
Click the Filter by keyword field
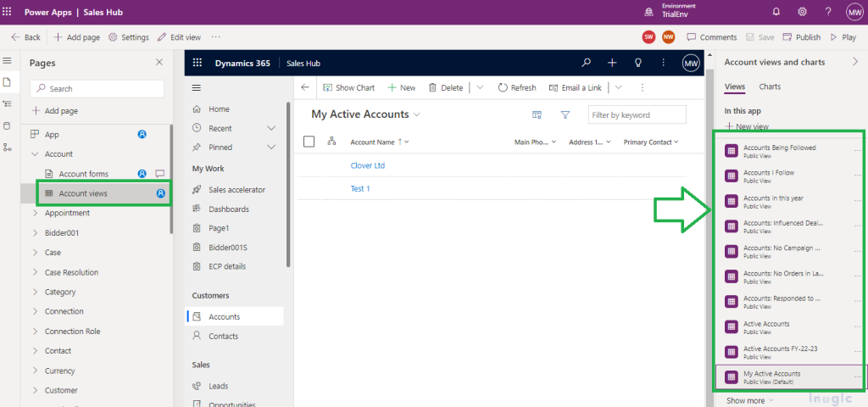point(637,114)
